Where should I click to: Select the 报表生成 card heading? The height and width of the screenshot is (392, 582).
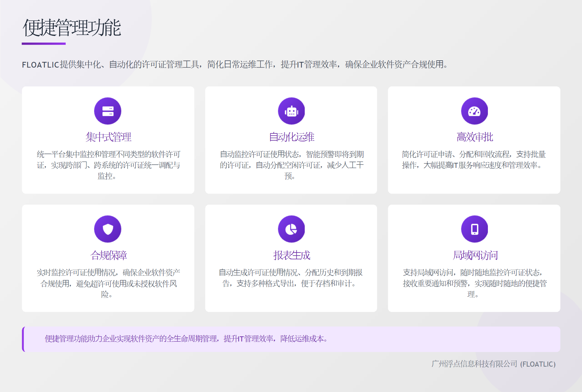(x=291, y=255)
